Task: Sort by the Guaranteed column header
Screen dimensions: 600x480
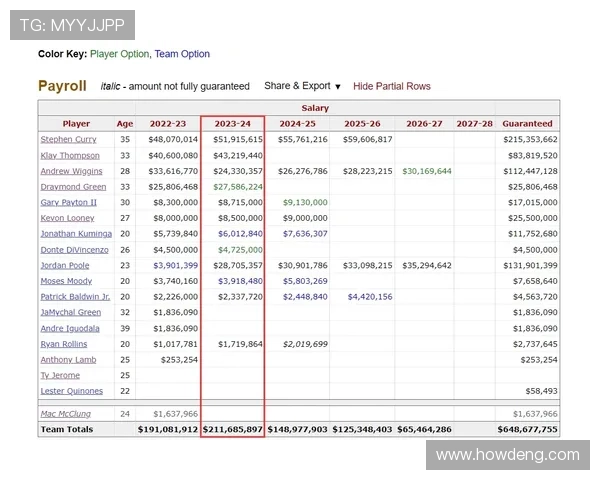Action: 527,124
